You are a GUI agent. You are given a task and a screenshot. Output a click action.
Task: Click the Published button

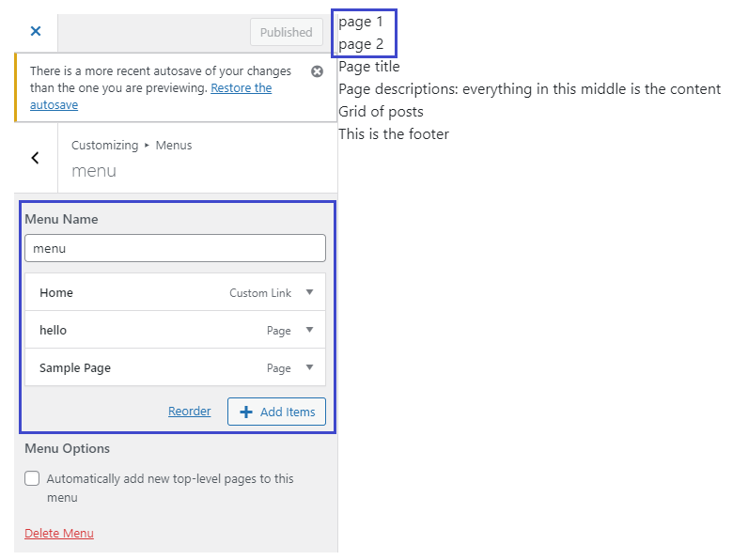[x=286, y=32]
